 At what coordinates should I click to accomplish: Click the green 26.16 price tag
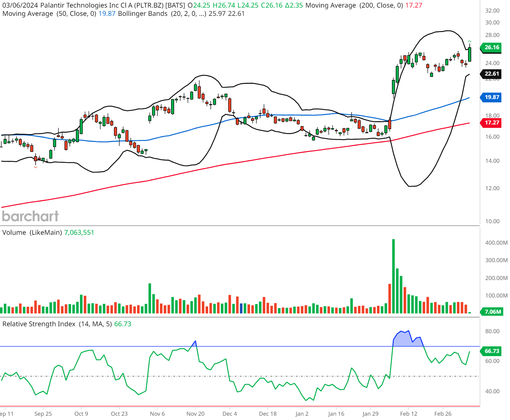point(491,47)
